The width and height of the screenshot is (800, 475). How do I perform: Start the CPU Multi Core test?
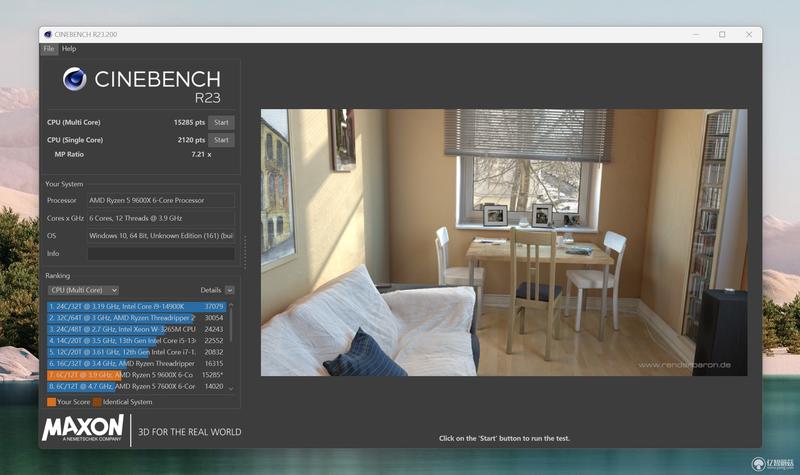point(221,122)
